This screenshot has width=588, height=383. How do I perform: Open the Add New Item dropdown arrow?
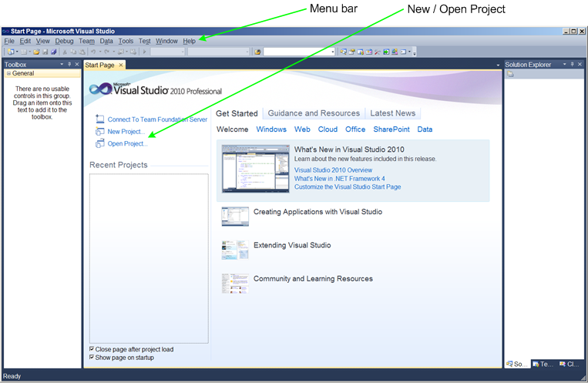pyautogui.click(x=29, y=52)
